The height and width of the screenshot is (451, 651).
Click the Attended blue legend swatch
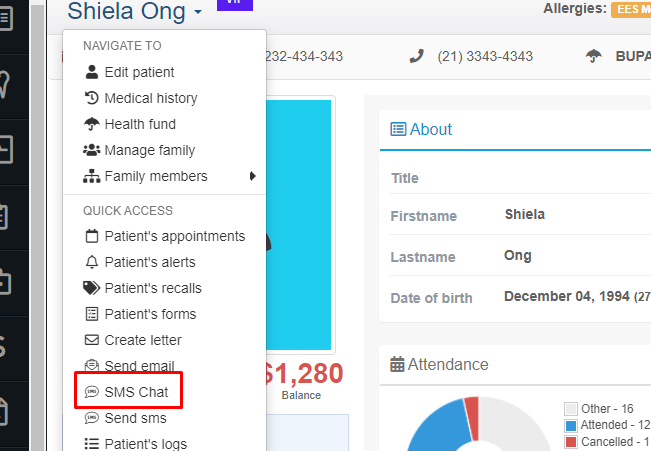(x=571, y=426)
